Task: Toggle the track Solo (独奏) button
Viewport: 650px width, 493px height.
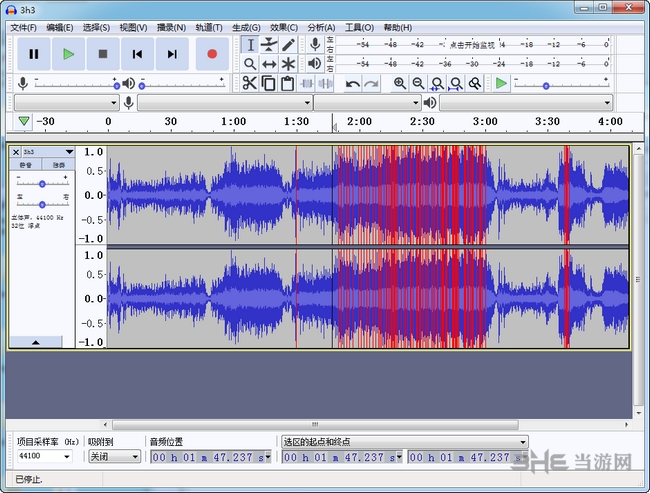Action: [58, 165]
